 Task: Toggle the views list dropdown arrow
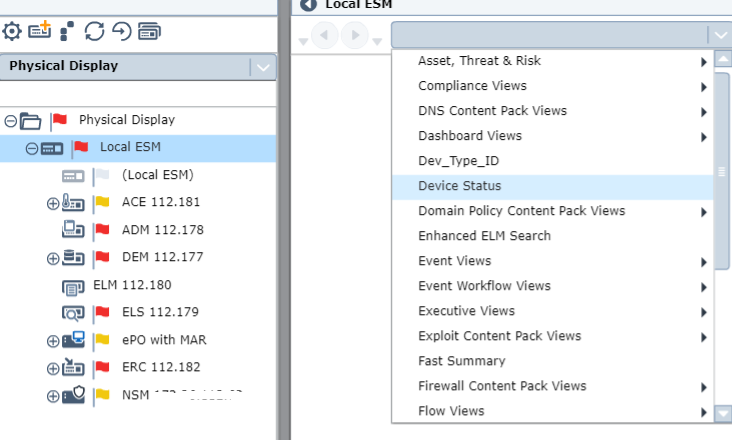720,35
